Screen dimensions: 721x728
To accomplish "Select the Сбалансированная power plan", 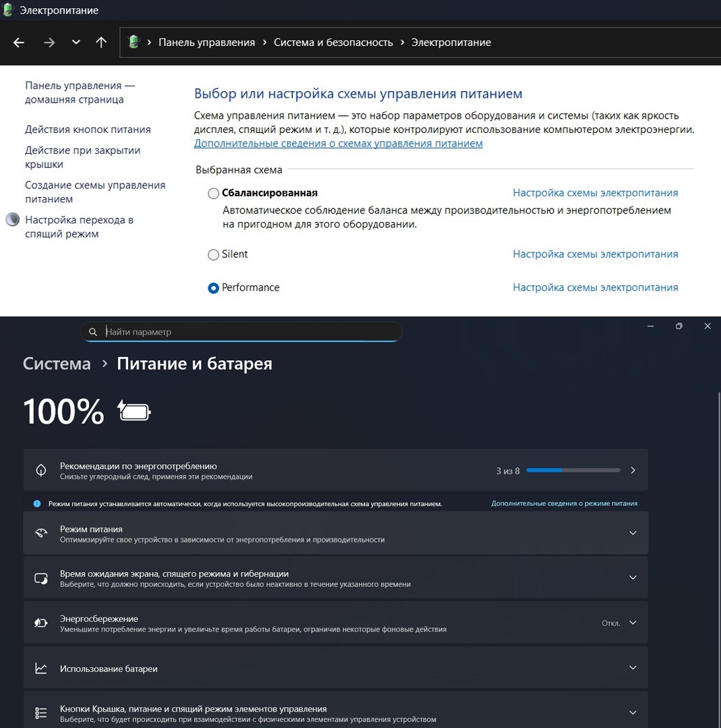I will [213, 194].
